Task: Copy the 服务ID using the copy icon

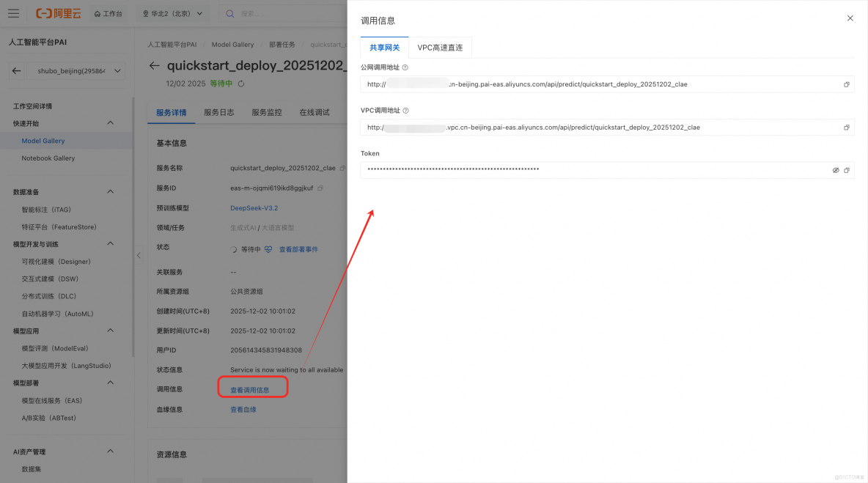Action: coord(320,188)
